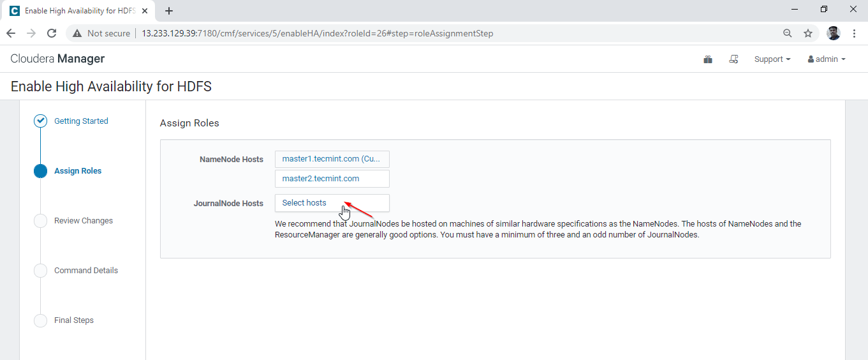Image resolution: width=868 pixels, height=360 pixels.
Task: Open the admin user dropdown
Action: tap(827, 59)
